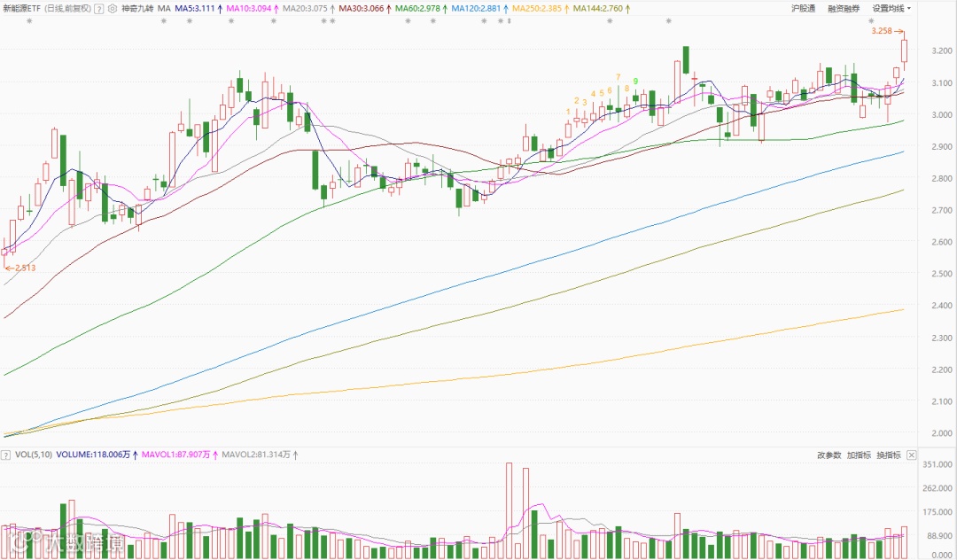Click the 262.000 volume axis label
Viewport: 957px width, 560px height.
[x=938, y=488]
